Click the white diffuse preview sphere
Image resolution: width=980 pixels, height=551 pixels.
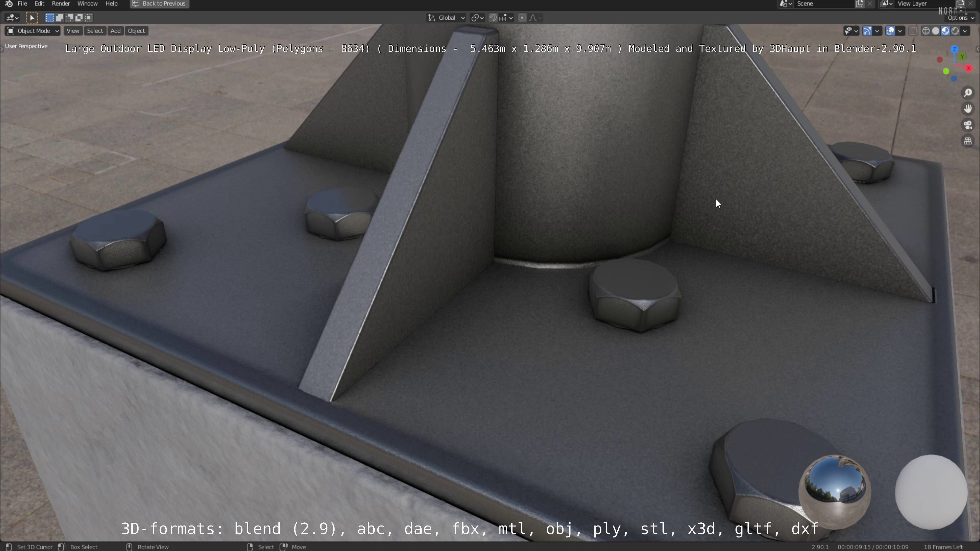click(x=931, y=492)
